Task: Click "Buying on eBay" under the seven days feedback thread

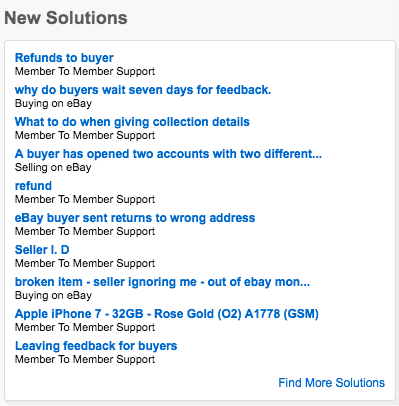Action: click(53, 103)
